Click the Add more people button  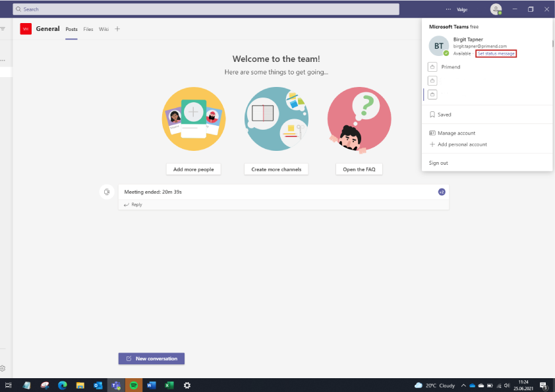(194, 169)
